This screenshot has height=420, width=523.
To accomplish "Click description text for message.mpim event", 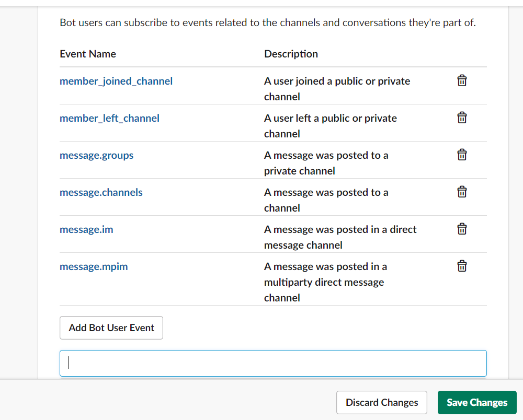I will [324, 282].
